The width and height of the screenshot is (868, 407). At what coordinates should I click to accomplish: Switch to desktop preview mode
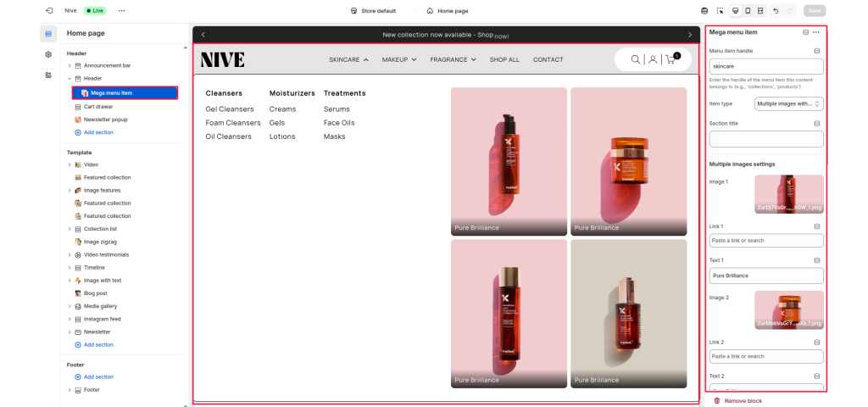(x=736, y=11)
